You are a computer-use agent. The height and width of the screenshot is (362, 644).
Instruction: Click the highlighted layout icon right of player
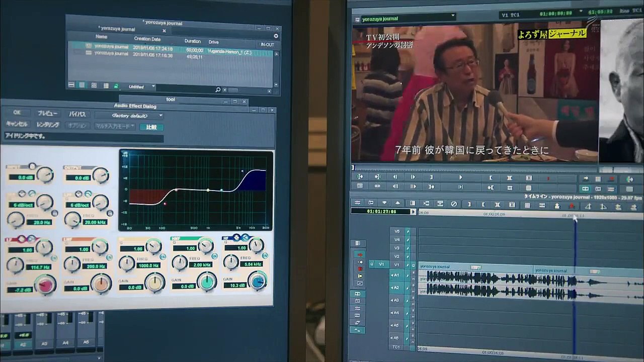click(x=585, y=189)
